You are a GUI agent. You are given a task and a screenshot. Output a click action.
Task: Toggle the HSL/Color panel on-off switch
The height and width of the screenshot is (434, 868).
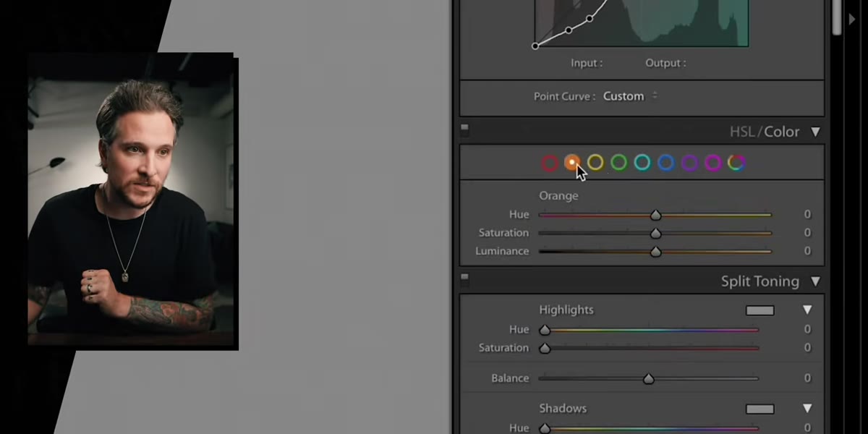(465, 129)
